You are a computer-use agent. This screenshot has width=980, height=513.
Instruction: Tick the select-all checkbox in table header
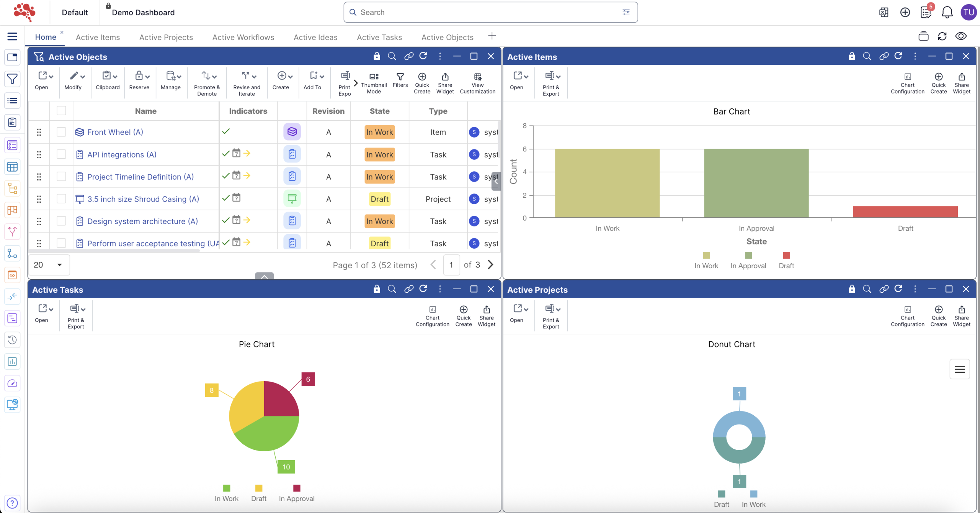click(61, 111)
